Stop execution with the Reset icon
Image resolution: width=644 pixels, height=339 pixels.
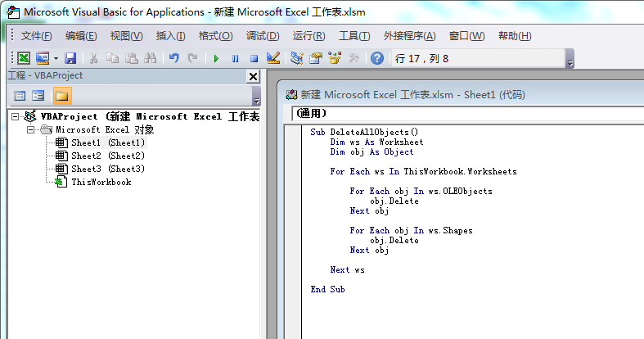(254, 58)
